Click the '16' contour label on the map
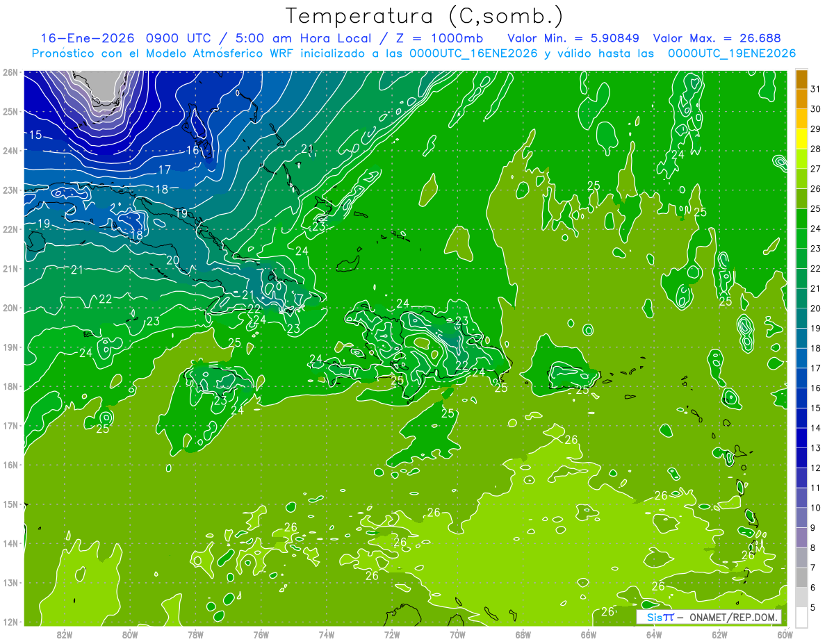834x644 pixels. tap(193, 150)
